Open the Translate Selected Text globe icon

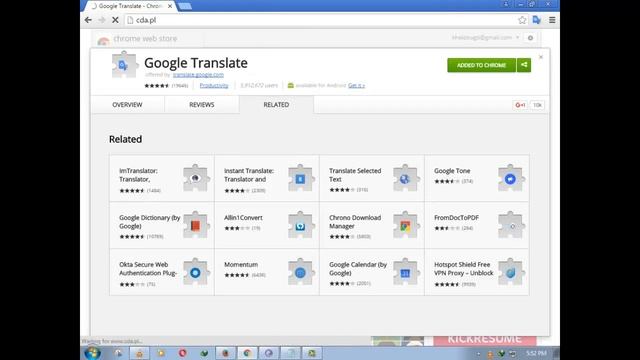[x=406, y=178]
